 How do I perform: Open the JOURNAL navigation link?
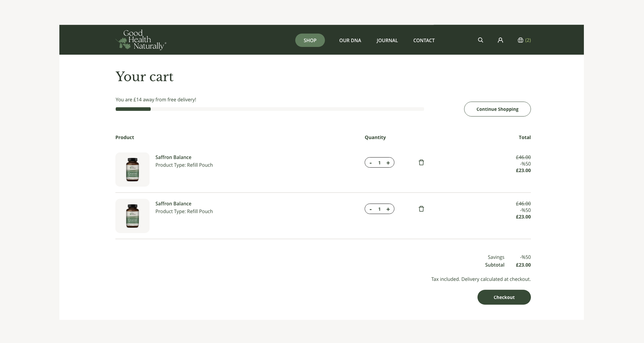[x=387, y=40]
